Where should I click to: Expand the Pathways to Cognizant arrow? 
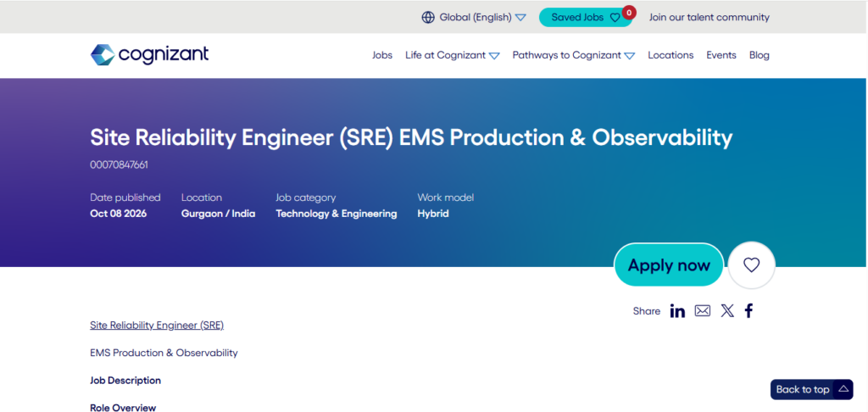pos(630,55)
